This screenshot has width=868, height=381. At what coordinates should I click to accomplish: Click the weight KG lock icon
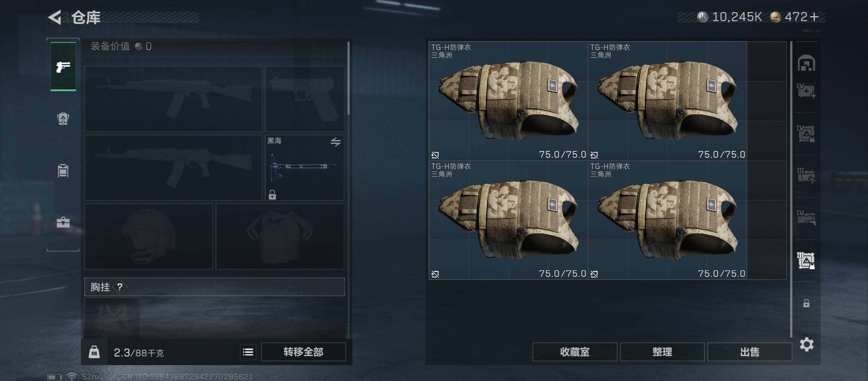pos(94,352)
